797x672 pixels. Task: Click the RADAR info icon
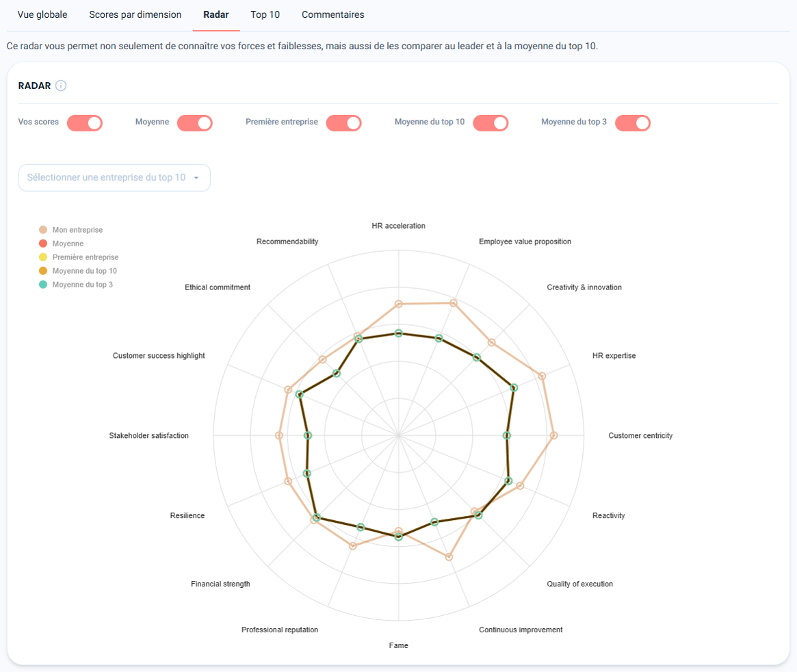61,86
